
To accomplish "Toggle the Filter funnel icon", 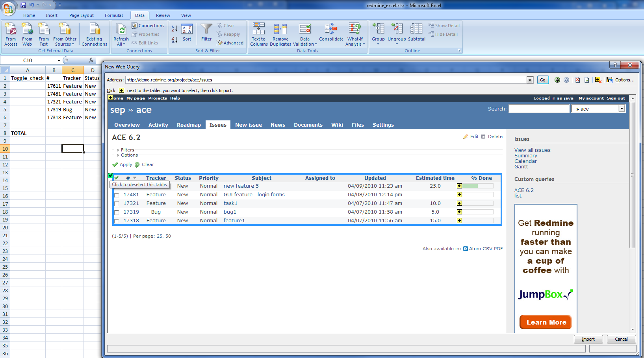I will click(x=206, y=33).
